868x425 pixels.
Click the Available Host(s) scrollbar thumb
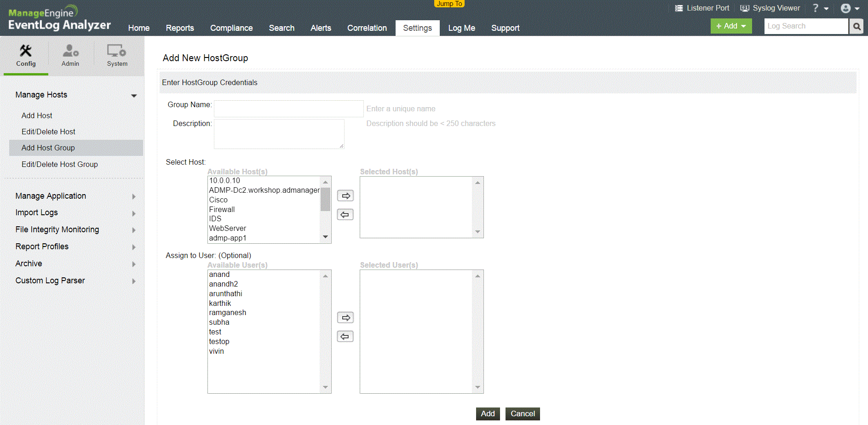tap(325, 199)
